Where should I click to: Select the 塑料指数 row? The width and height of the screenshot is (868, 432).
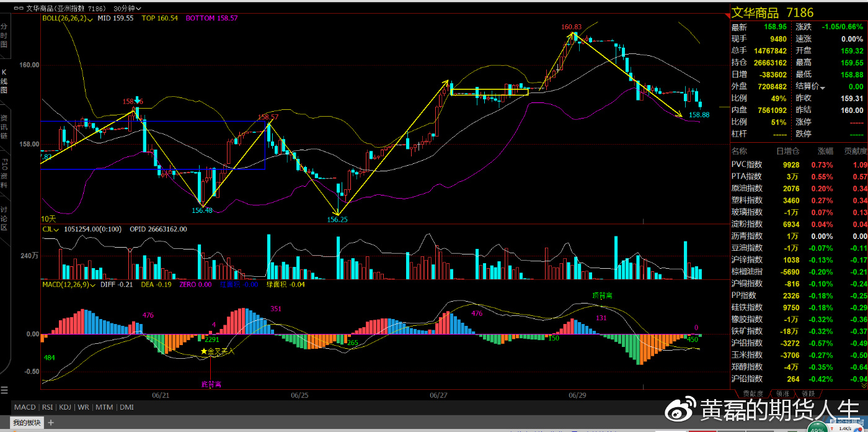tap(799, 200)
